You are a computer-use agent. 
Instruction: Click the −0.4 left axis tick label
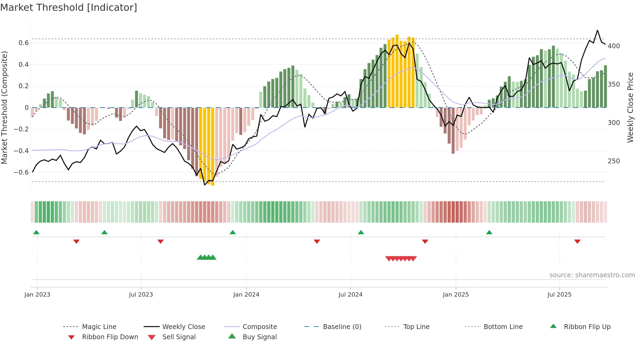coord(21,151)
